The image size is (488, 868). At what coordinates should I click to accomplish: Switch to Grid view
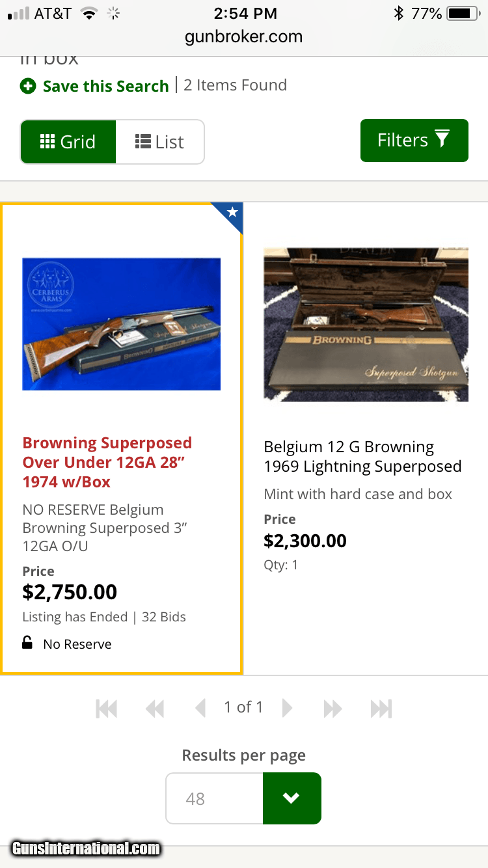click(68, 142)
